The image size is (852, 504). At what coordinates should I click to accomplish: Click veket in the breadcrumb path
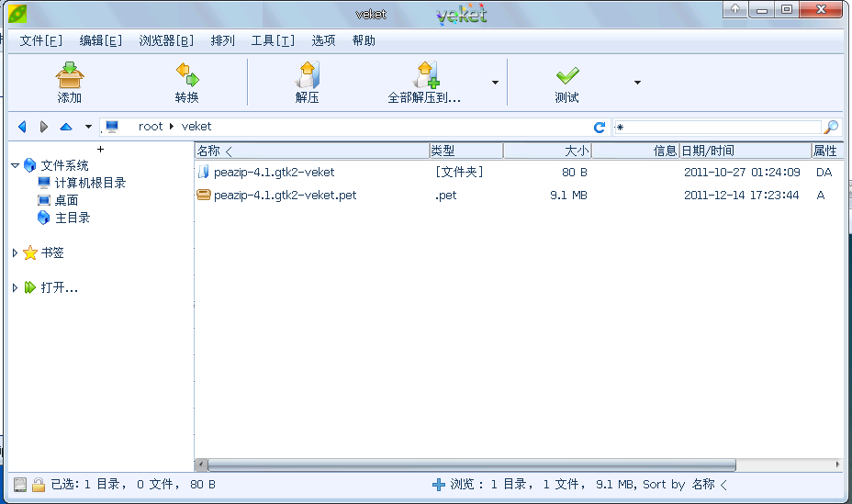pos(196,127)
